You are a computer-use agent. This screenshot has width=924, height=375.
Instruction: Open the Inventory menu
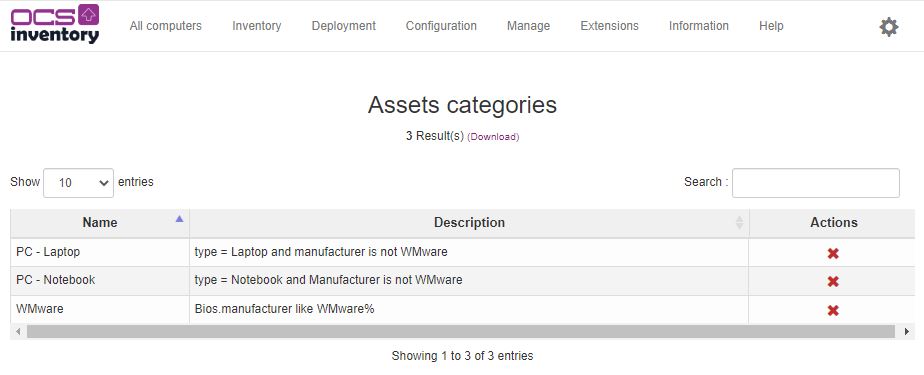coord(256,26)
